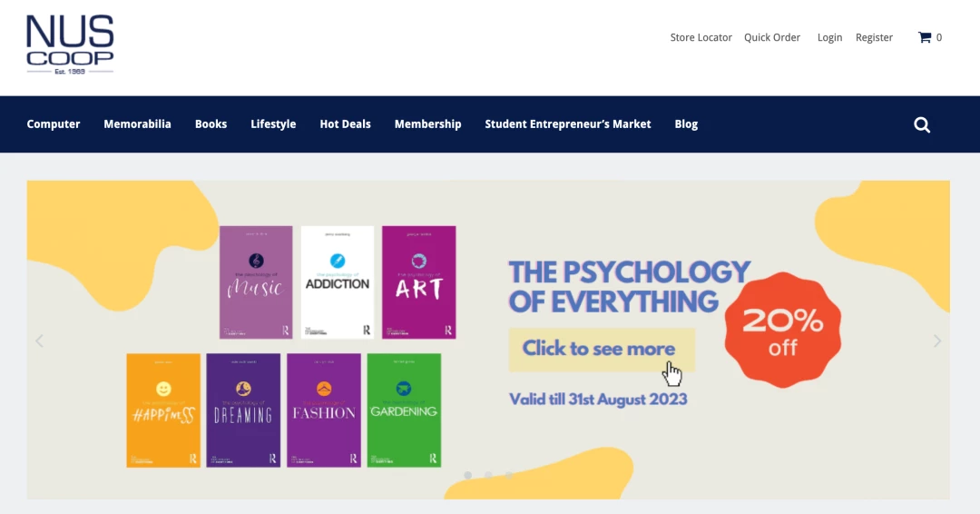Click the Register link

coord(874,37)
